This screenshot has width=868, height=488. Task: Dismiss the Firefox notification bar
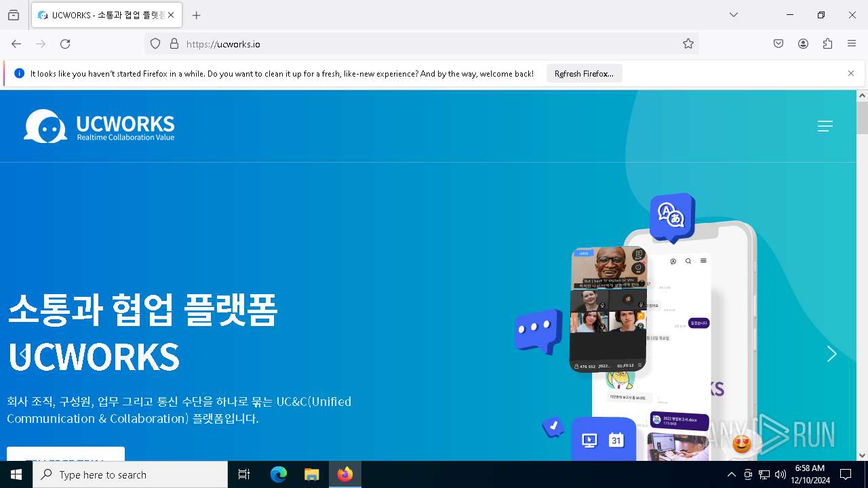(851, 73)
